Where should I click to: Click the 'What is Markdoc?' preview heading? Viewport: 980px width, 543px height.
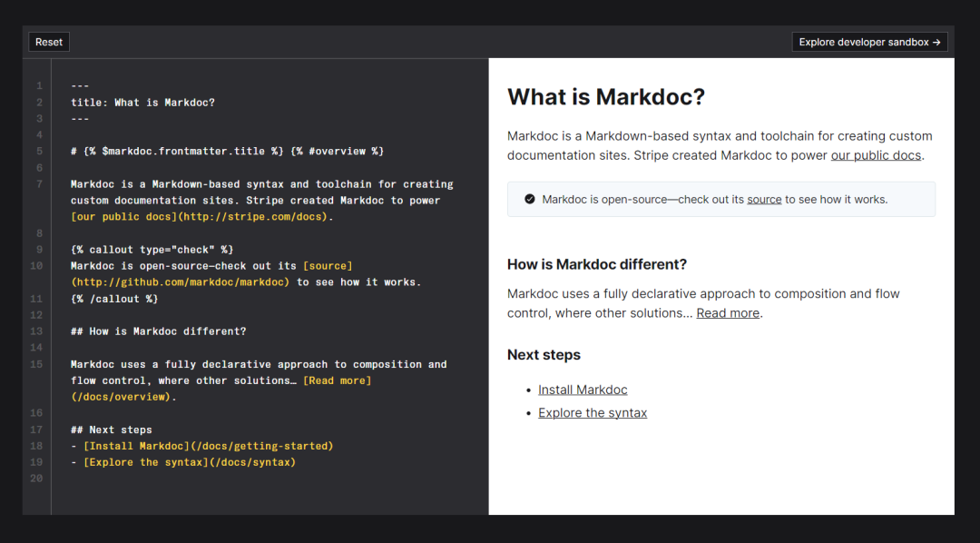[x=605, y=97]
